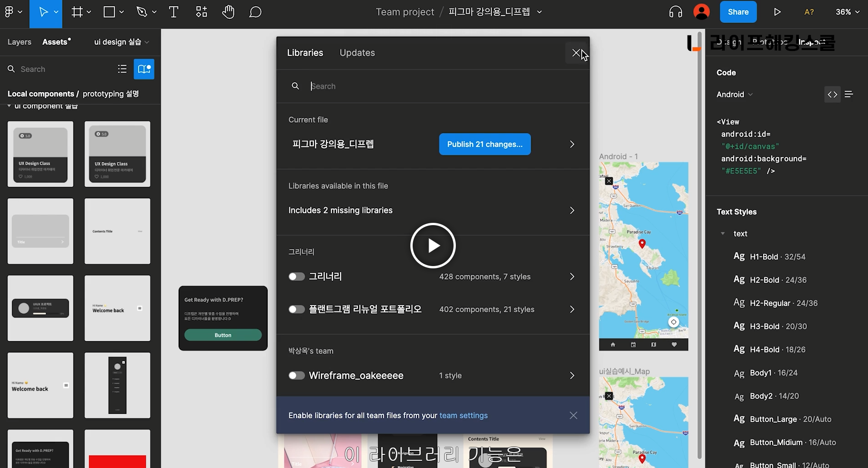Open the Figma main menu icon
The image size is (868, 468).
[9, 12]
